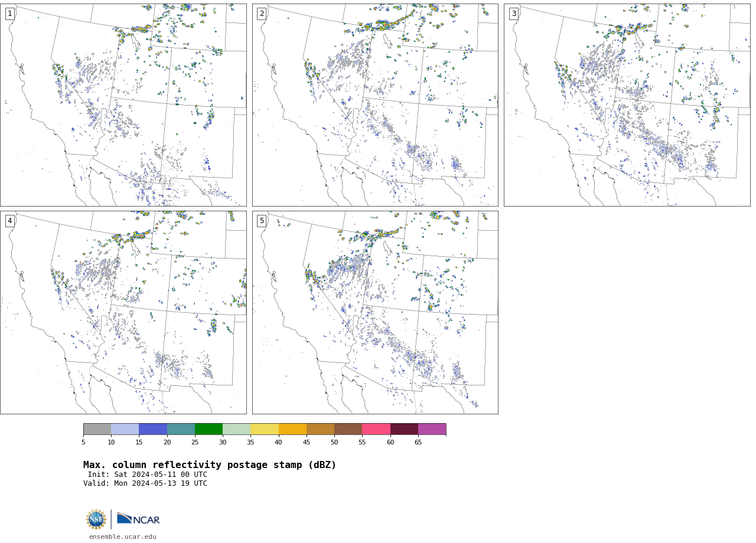
Task: Open the ensemble.ucar.edu link
Action: [123, 537]
